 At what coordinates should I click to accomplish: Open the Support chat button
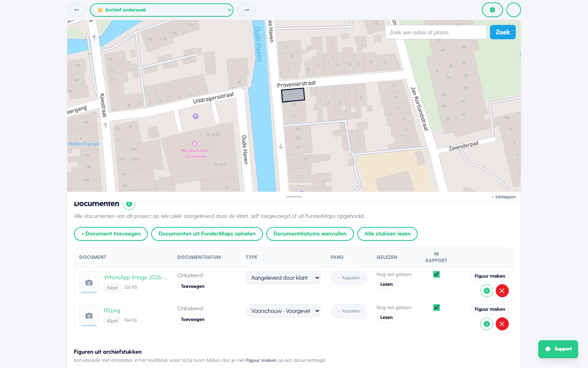click(558, 349)
